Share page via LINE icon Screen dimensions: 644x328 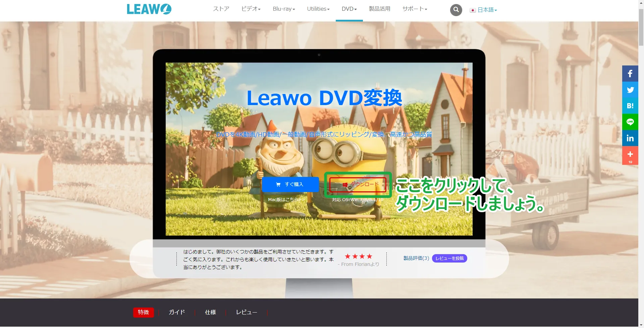[x=630, y=122]
